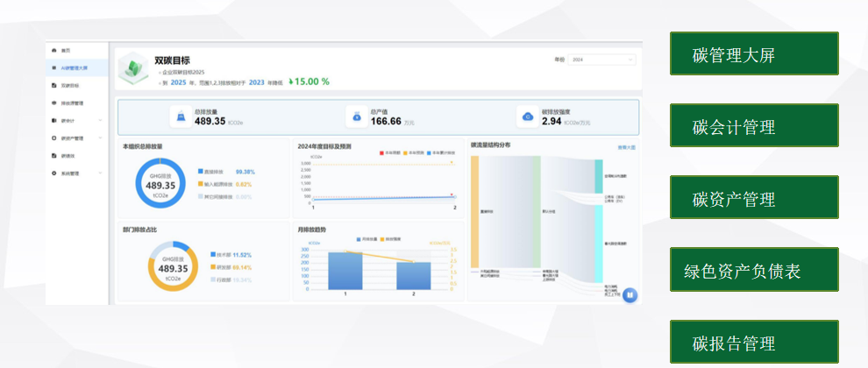868x368 pixels.
Task: Click the green leaf cube logo
Action: coord(133,68)
